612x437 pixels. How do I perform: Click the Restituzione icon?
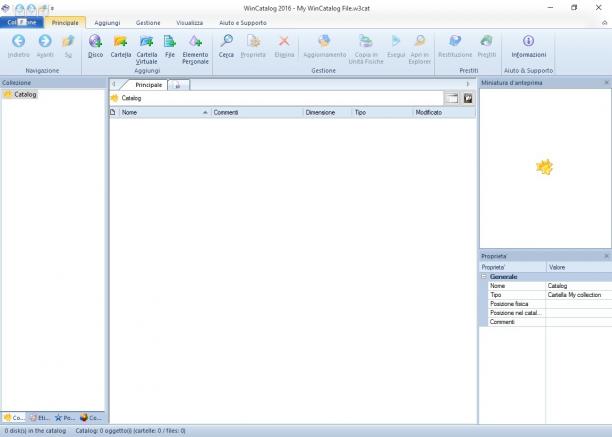[x=455, y=41]
